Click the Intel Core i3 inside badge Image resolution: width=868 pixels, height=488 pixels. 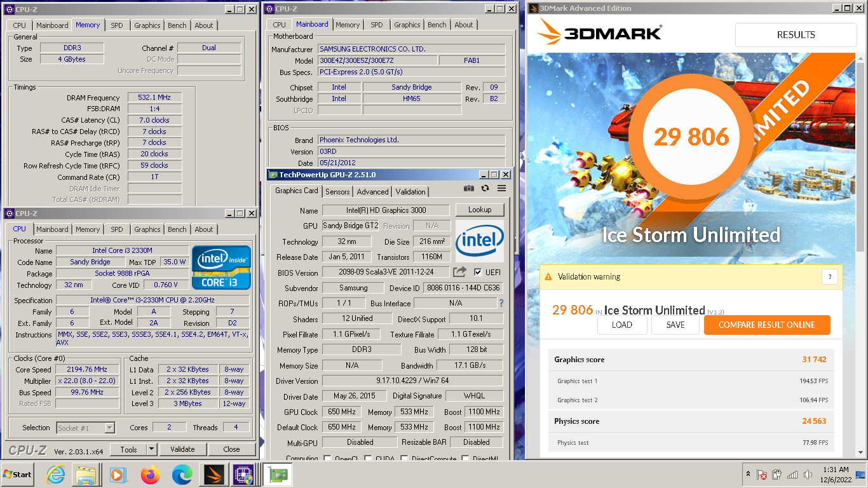(222, 268)
